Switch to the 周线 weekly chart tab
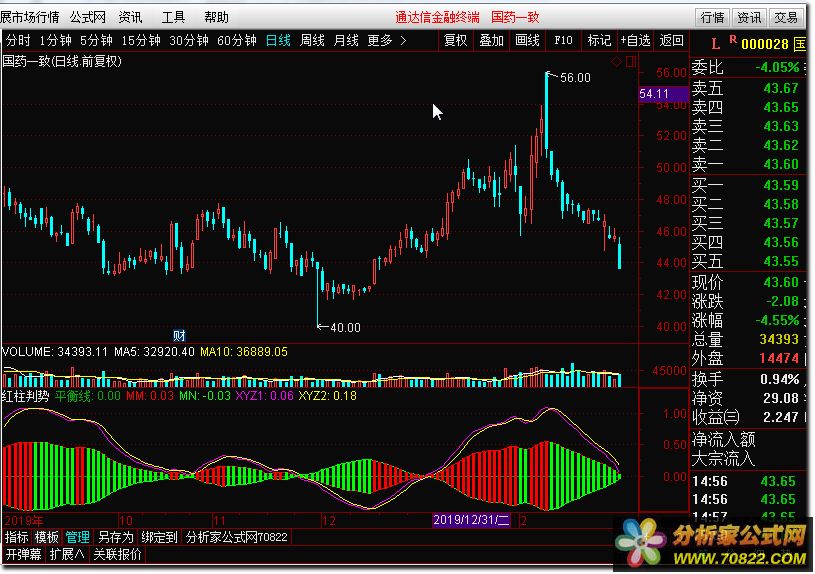The image size is (815, 574). click(312, 40)
